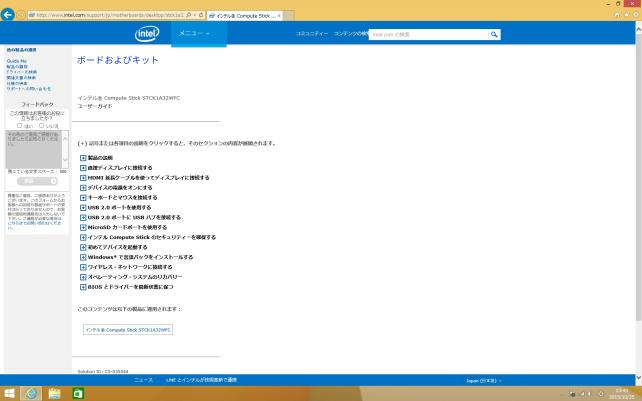Open the browser Home icon
This screenshot has width=642, height=401.
coord(617,15)
